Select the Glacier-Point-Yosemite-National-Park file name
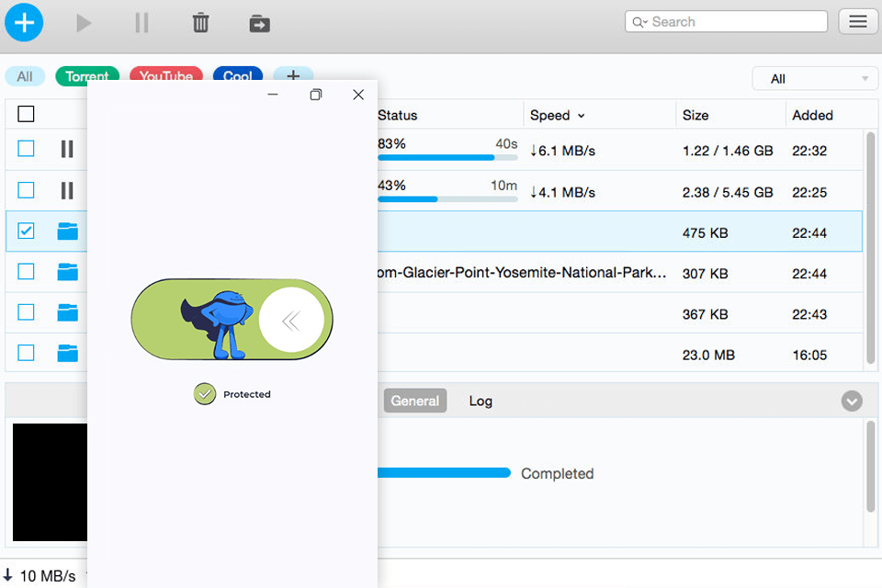 pyautogui.click(x=522, y=272)
